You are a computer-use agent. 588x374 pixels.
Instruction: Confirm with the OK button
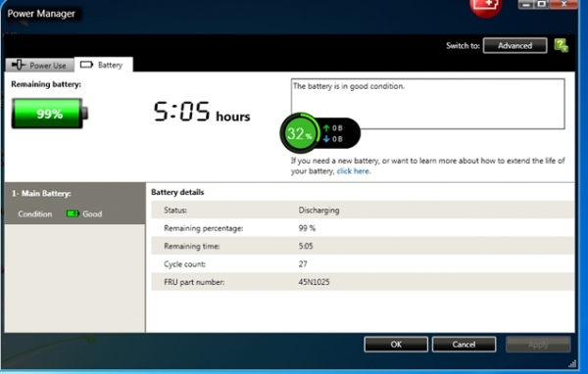396,344
